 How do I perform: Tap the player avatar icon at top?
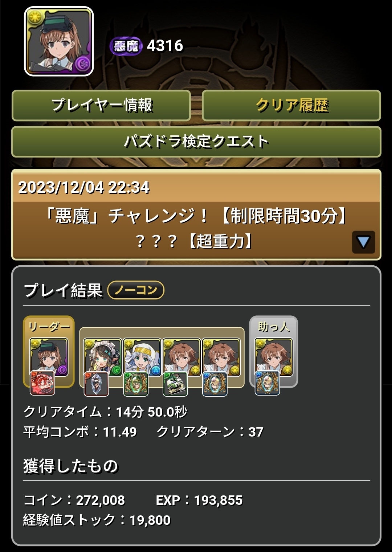tap(59, 41)
